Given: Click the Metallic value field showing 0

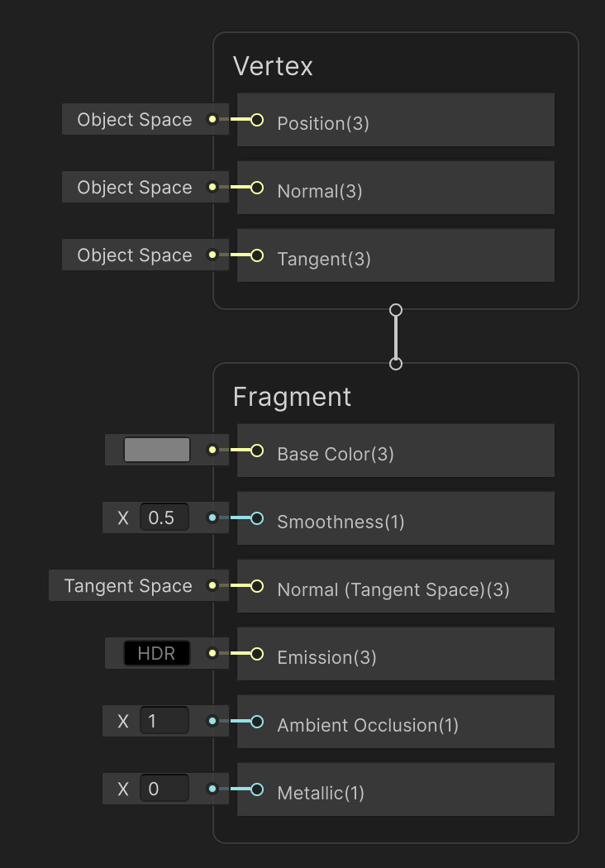Looking at the screenshot, I should (163, 789).
